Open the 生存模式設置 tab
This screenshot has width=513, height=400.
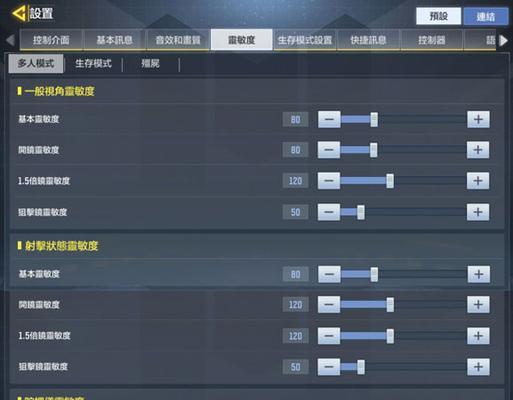click(x=305, y=40)
